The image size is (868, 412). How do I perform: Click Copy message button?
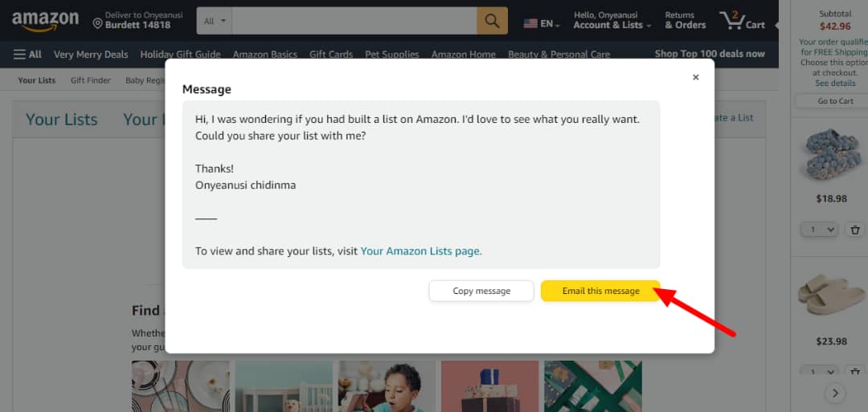pyautogui.click(x=481, y=291)
